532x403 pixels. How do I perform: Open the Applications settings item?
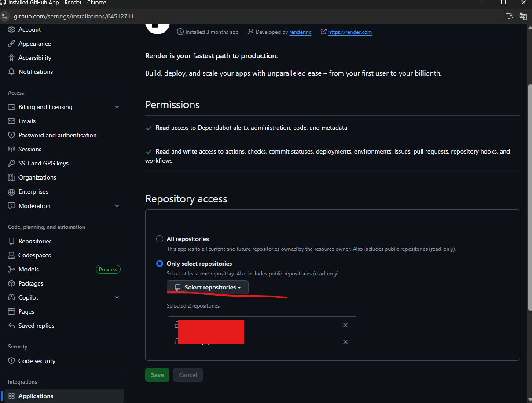pyautogui.click(x=64, y=396)
